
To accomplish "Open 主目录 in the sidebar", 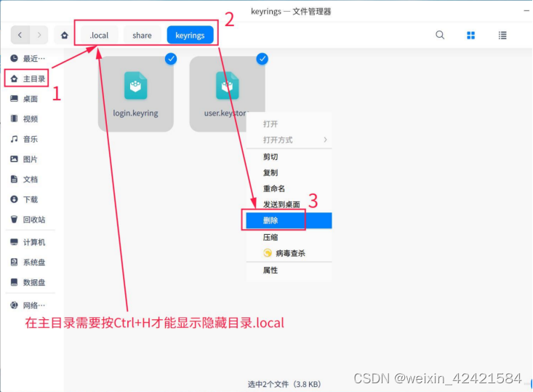I will coord(28,79).
